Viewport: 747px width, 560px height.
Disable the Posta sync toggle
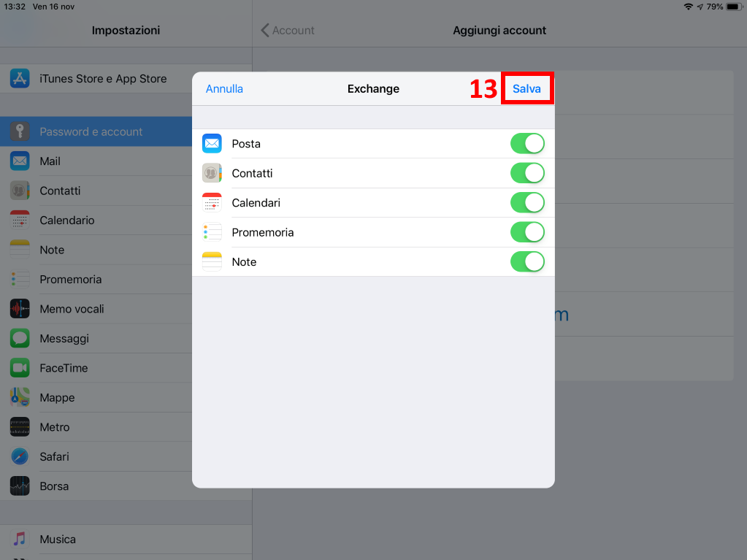[x=527, y=143]
